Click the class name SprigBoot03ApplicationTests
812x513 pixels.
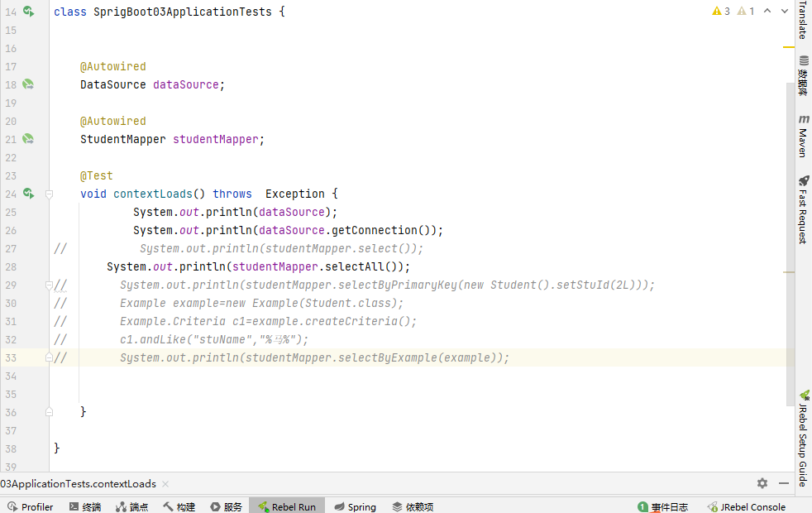182,12
